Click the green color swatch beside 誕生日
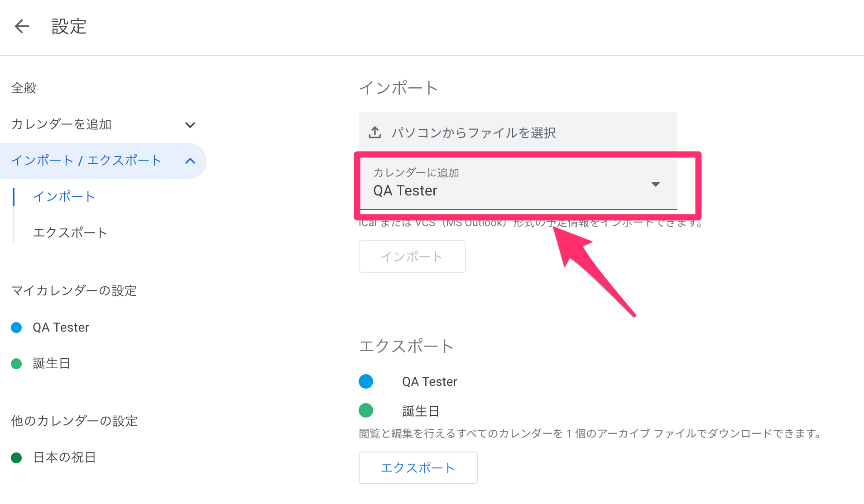Viewport: 864px width, 504px height. (16, 363)
